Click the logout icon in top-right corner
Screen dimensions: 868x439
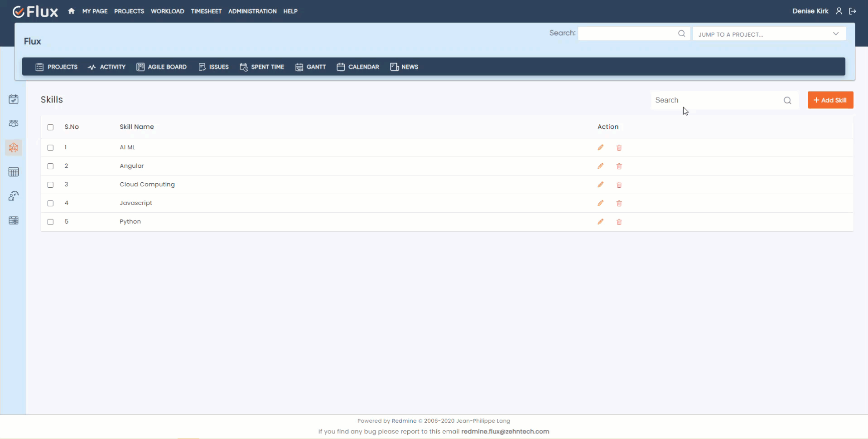853,11
